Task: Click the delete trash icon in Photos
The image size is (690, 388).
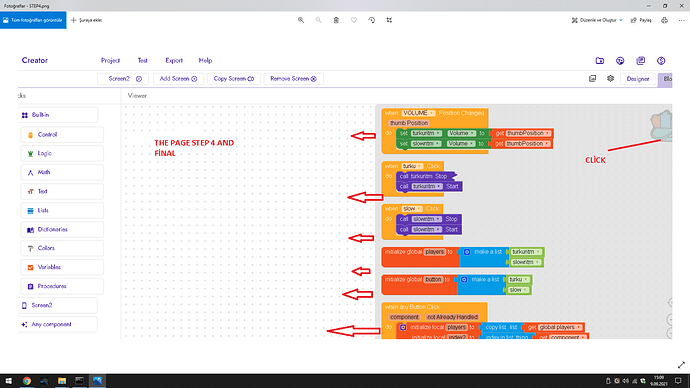Action: pos(336,20)
